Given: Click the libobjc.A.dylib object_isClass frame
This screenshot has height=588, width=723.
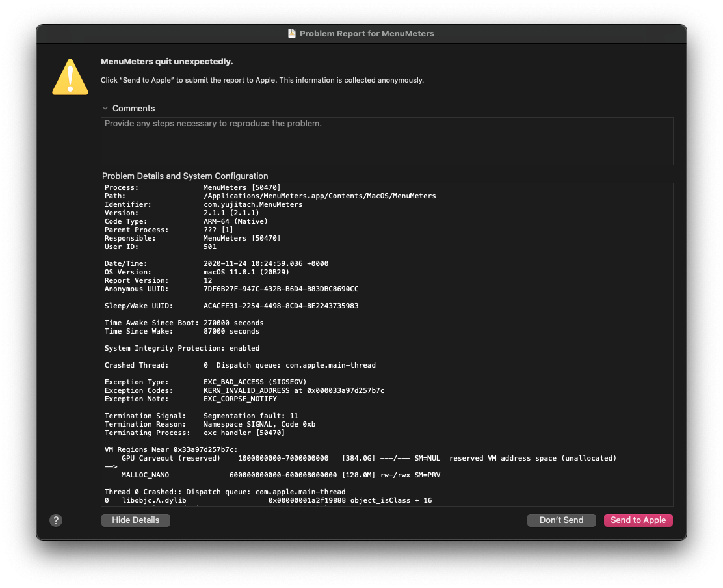Looking at the screenshot, I should (268, 500).
